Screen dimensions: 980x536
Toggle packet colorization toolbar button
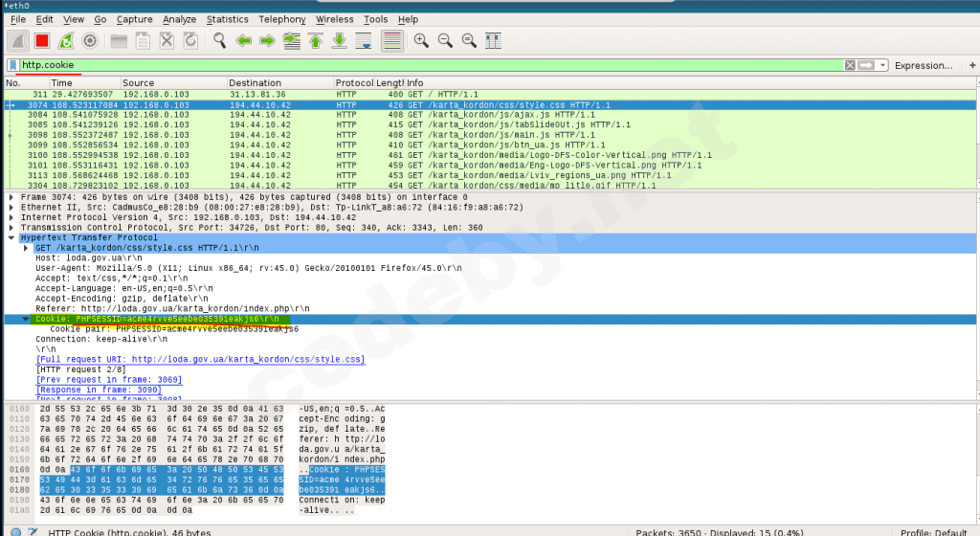tap(391, 40)
